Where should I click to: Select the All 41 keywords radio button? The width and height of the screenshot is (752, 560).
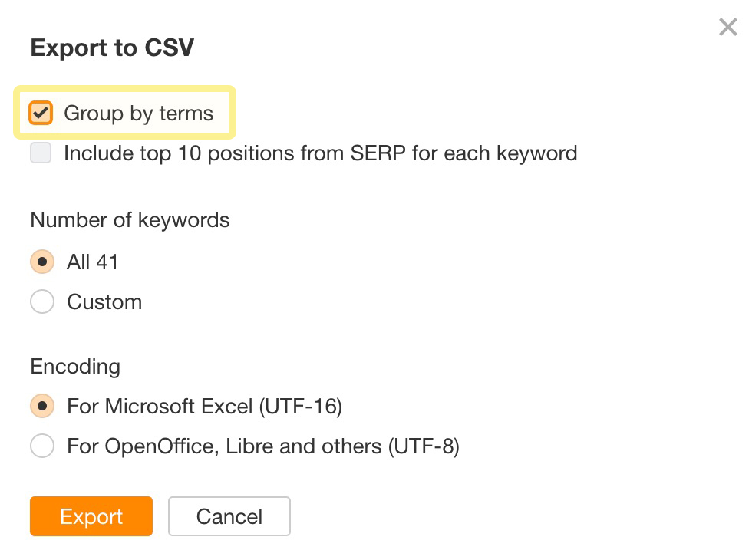coord(42,262)
